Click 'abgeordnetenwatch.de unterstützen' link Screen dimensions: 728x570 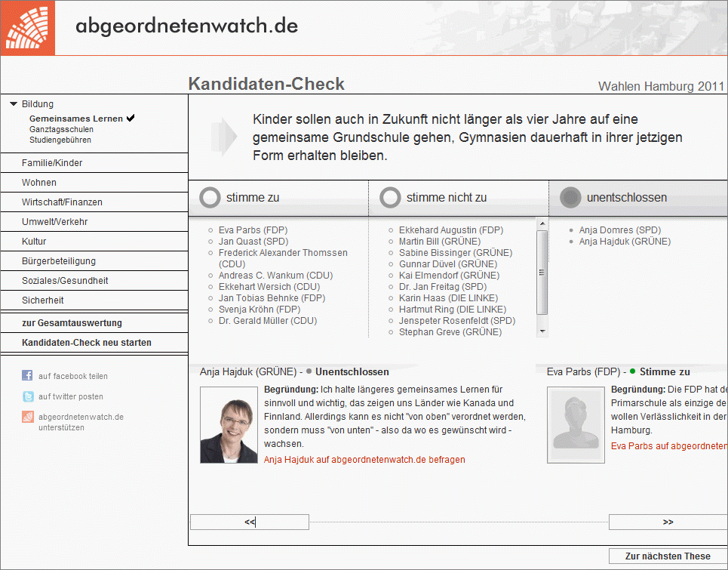81,422
